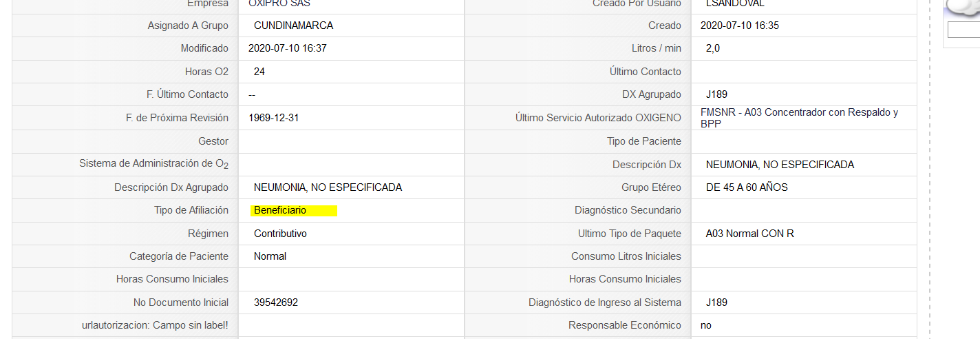Click the document number 39542692
The width and height of the screenshot is (980, 339).
point(276,302)
